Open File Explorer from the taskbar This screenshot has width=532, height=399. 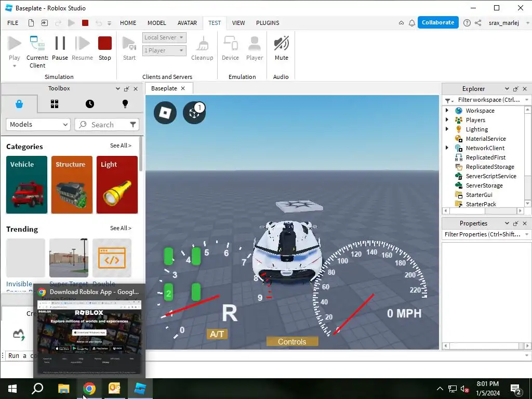pyautogui.click(x=63, y=389)
